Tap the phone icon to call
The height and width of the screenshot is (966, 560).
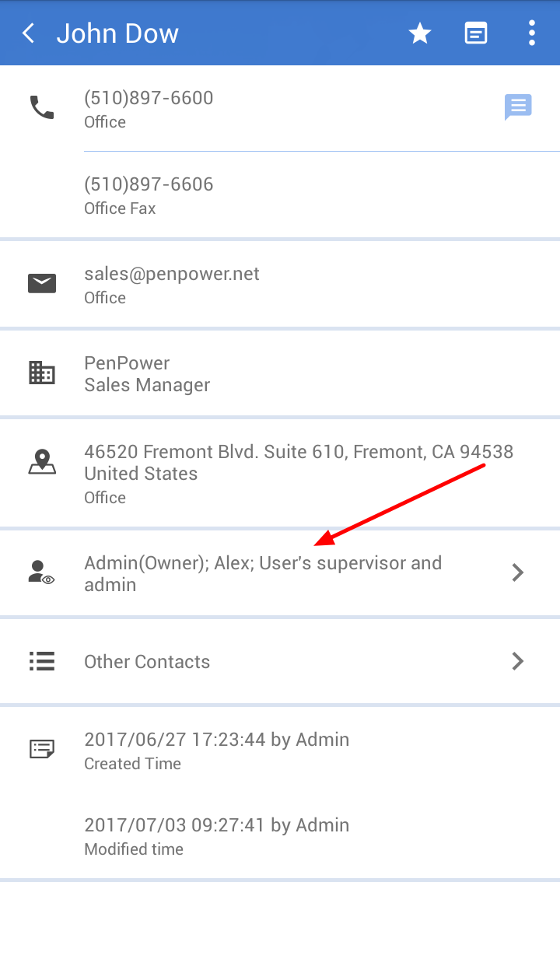click(x=42, y=107)
